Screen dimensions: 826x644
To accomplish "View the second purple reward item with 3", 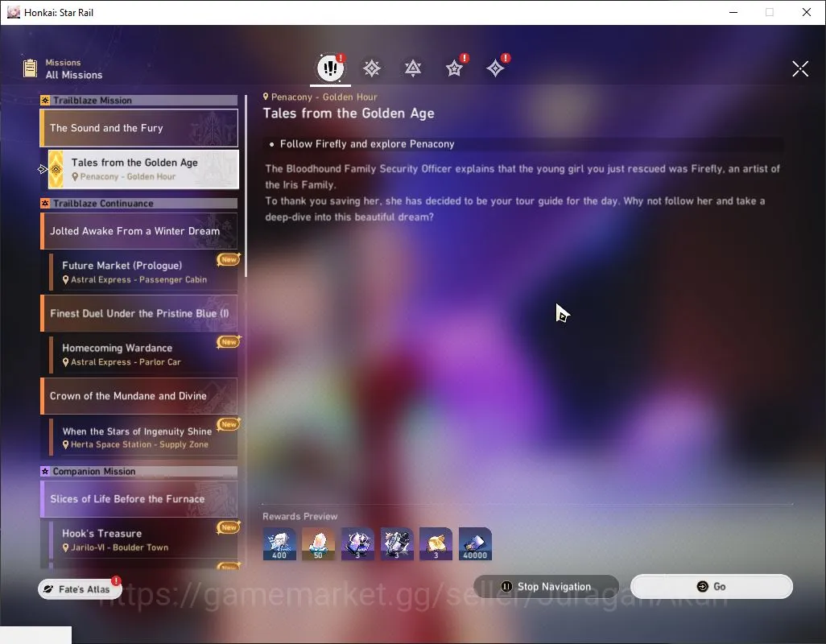I will [397, 544].
